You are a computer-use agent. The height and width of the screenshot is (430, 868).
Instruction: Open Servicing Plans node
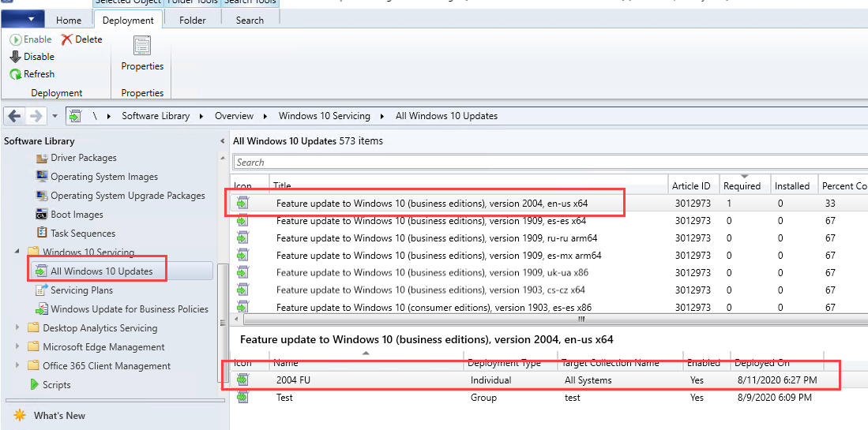tap(74, 290)
